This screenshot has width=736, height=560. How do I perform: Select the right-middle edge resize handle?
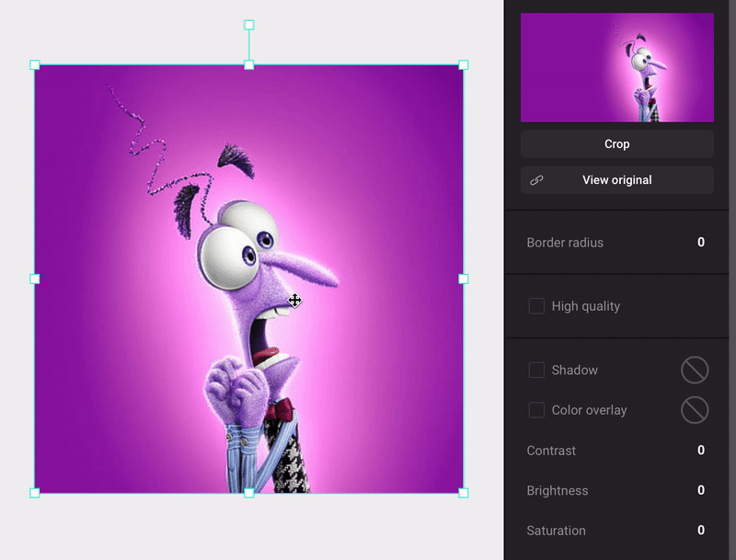click(463, 279)
